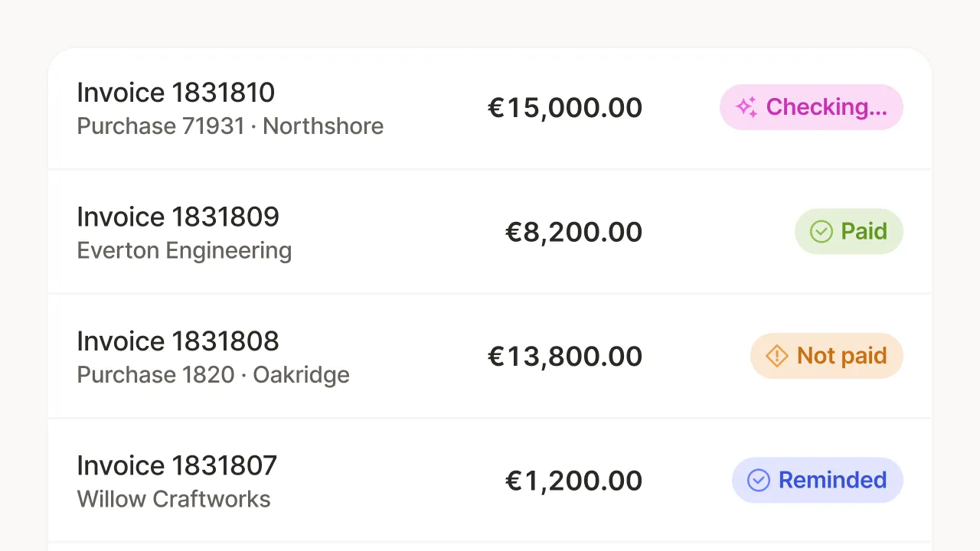Open Invoice 1831808 title
The height and width of the screenshot is (551, 980).
tap(178, 341)
